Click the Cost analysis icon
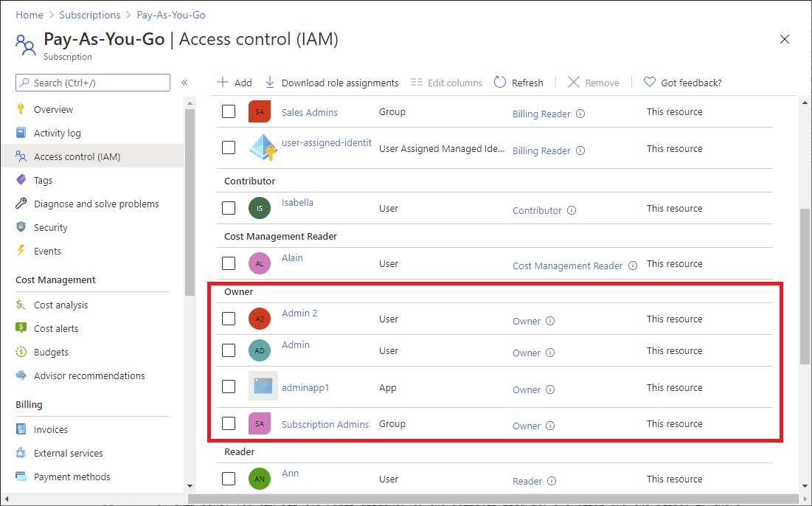Screen dimensions: 812x506 21,305
